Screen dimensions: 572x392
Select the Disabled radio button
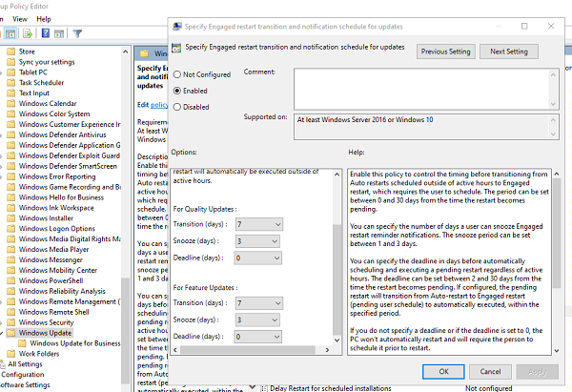tap(177, 107)
